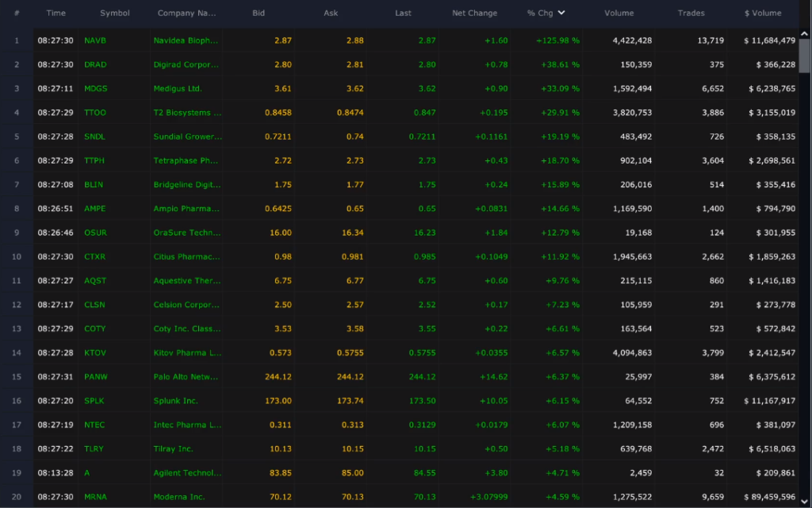Click the 08:13:28 time value
This screenshot has width=812, height=508.
point(56,473)
